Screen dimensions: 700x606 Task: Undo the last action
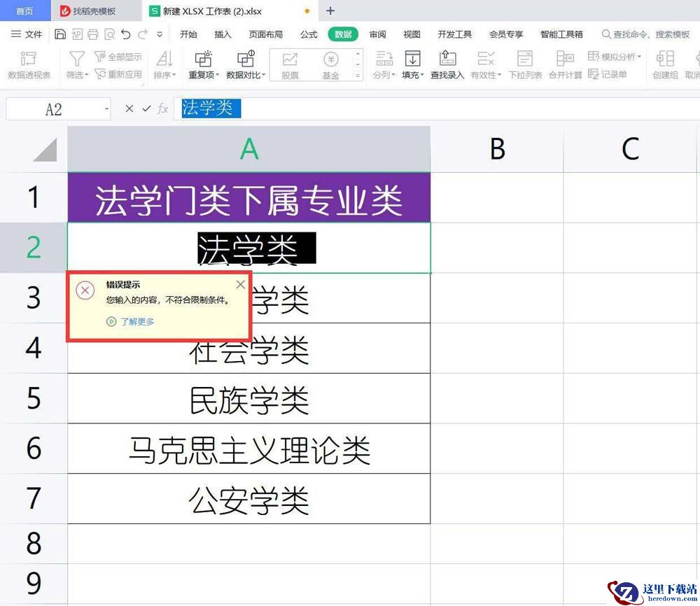coord(126,34)
